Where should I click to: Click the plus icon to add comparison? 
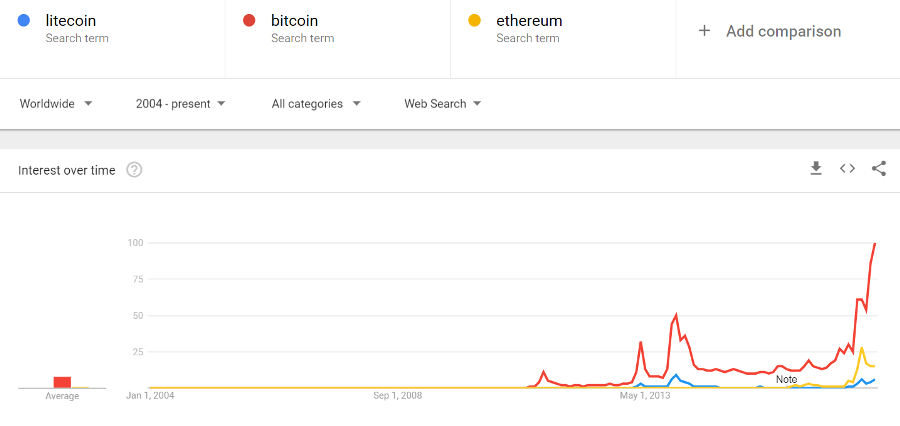click(704, 31)
